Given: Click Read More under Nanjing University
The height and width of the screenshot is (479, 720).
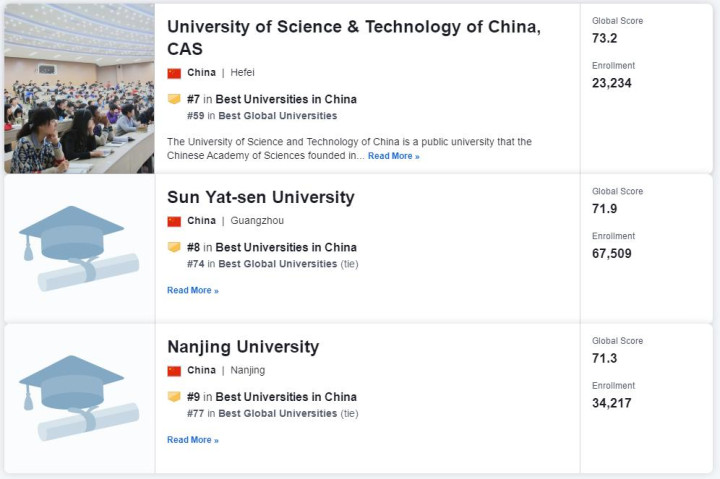Looking at the screenshot, I should [193, 440].
